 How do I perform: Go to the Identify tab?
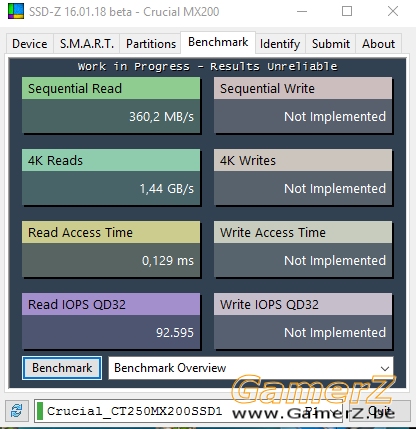point(280,44)
